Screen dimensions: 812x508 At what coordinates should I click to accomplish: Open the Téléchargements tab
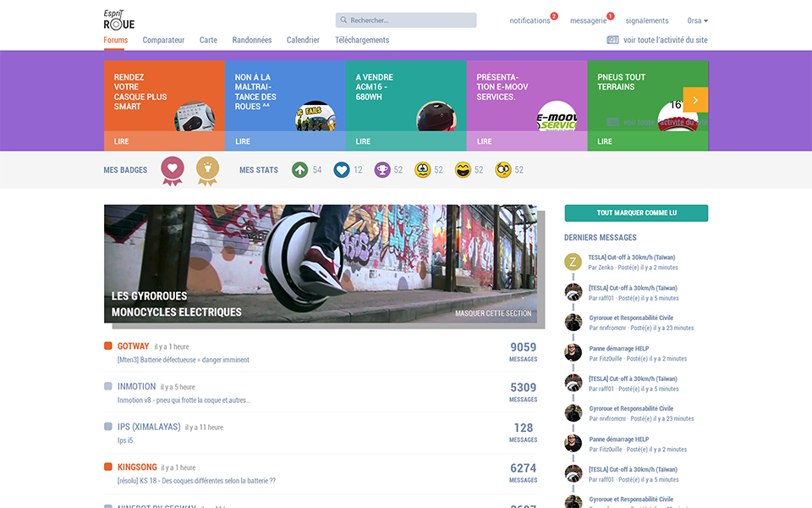tap(362, 40)
